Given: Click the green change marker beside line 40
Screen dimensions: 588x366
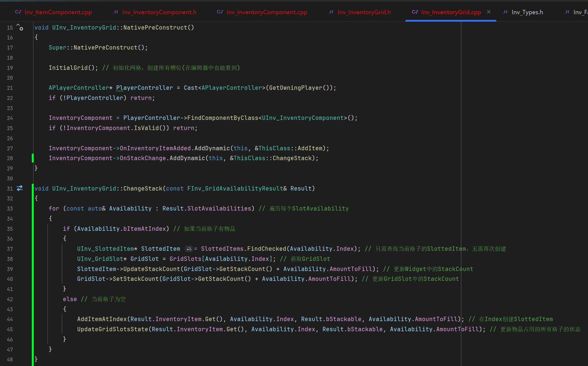Looking at the screenshot, I should point(33,279).
